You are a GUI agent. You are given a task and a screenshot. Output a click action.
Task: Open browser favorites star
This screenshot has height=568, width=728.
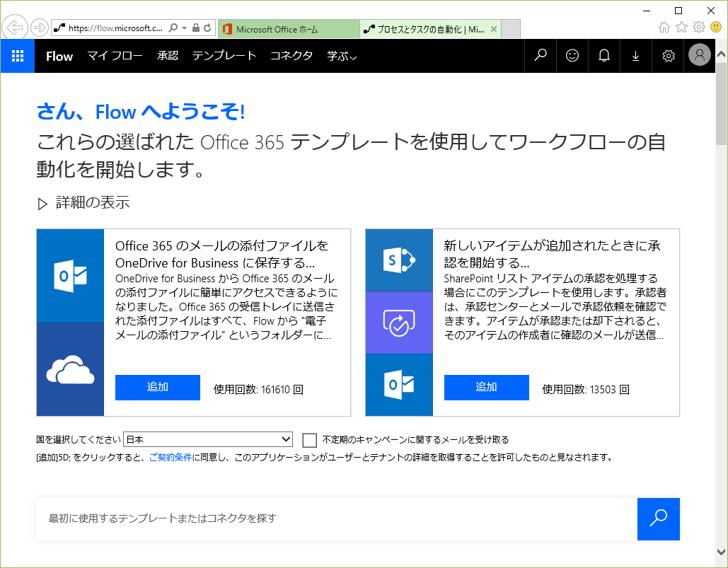coord(681,28)
